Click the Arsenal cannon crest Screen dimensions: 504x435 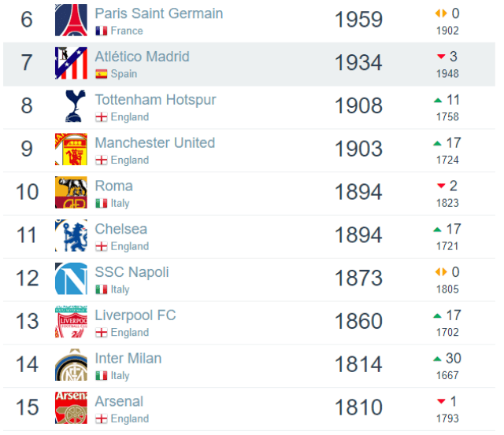[x=71, y=407]
